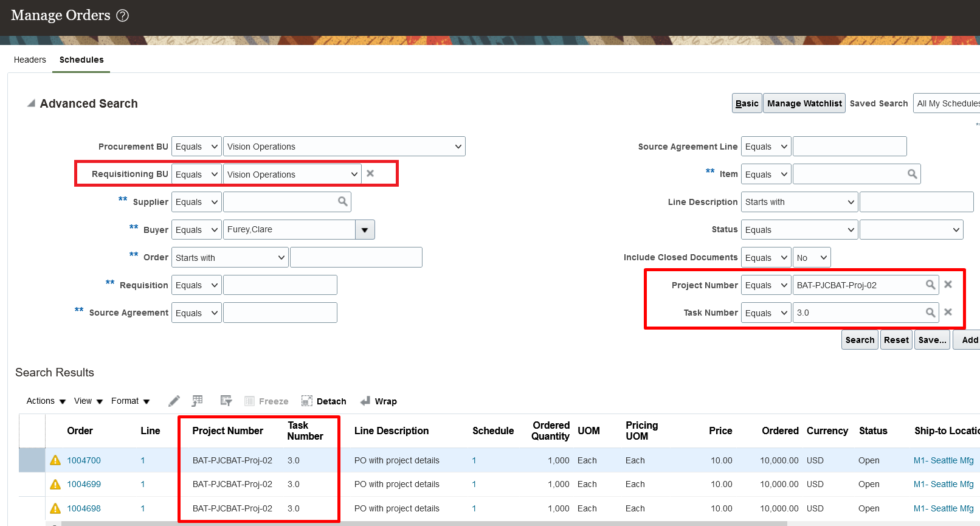Open order 1004698 link
Viewport: 980px width, 526px height.
click(x=84, y=508)
